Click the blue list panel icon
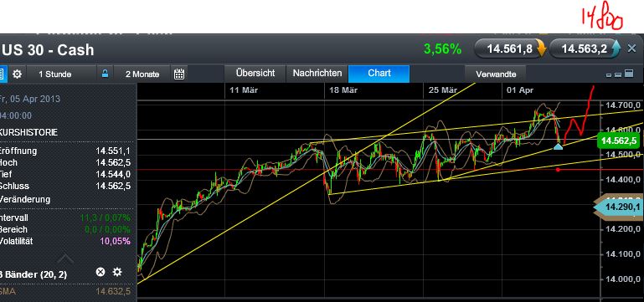This screenshot has height=302, width=644. (x=2, y=74)
